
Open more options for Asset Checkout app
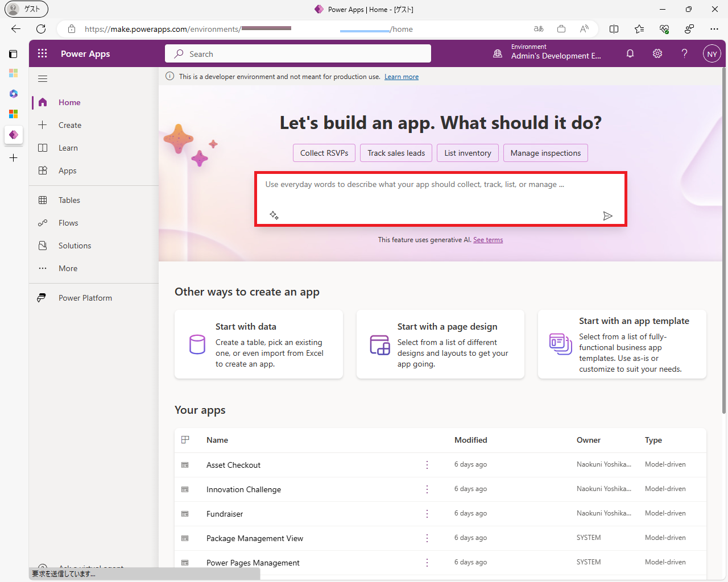[x=427, y=465]
